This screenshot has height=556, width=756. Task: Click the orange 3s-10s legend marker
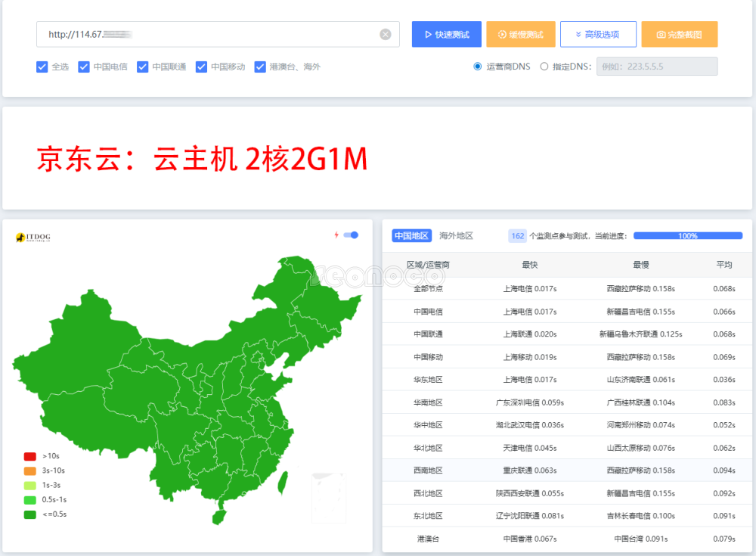click(30, 471)
